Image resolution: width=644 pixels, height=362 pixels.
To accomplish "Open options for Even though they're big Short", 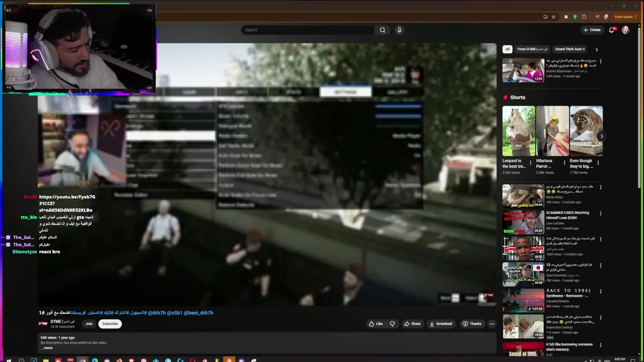I will [x=598, y=163].
